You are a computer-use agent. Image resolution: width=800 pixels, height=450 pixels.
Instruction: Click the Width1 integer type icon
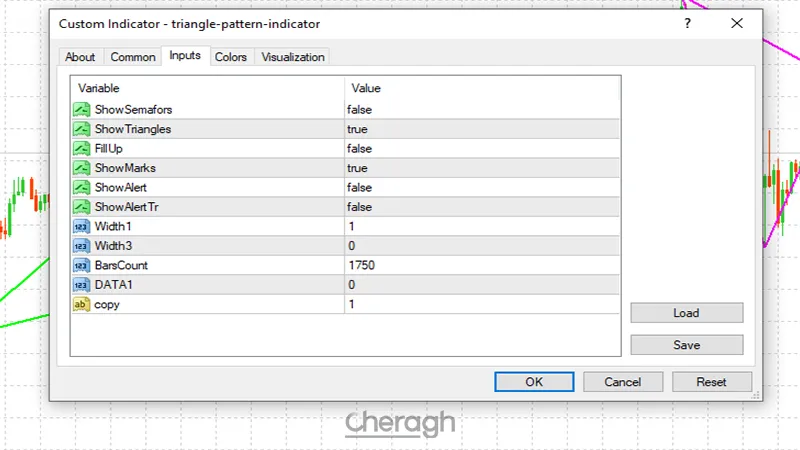(x=81, y=226)
